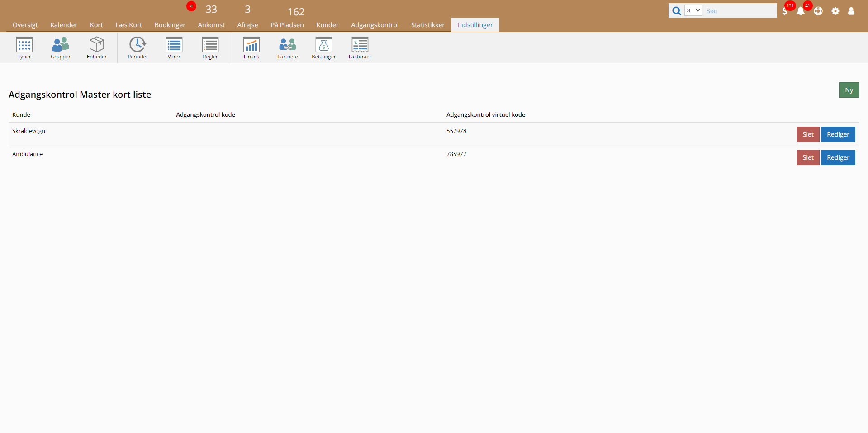Expand the search type dropdown
The image size is (868, 433).
(693, 10)
